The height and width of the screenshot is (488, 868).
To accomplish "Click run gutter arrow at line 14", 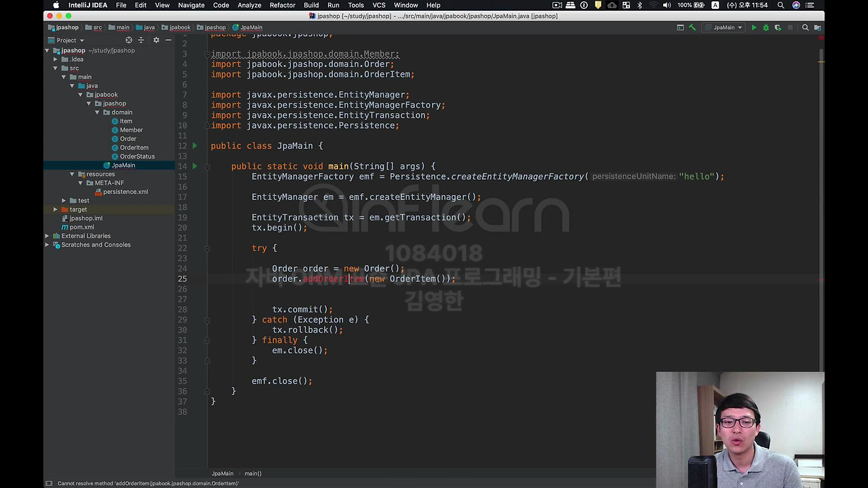I will click(195, 166).
